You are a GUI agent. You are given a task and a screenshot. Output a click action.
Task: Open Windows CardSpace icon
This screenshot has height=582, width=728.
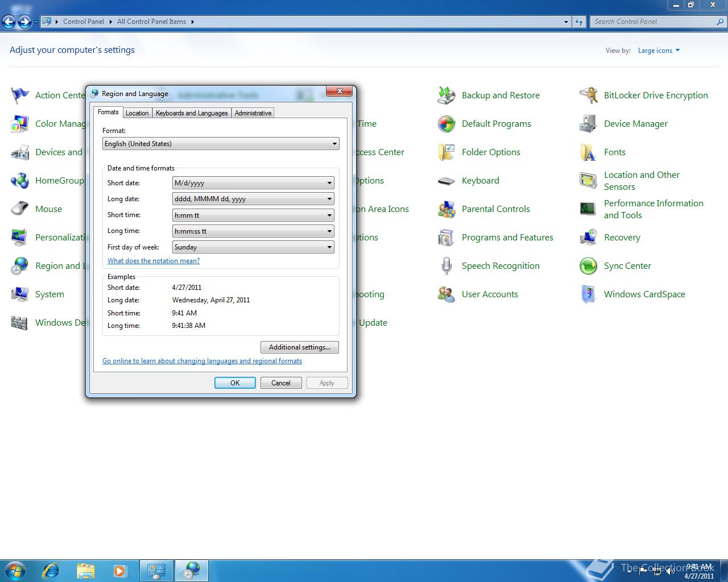pos(589,294)
